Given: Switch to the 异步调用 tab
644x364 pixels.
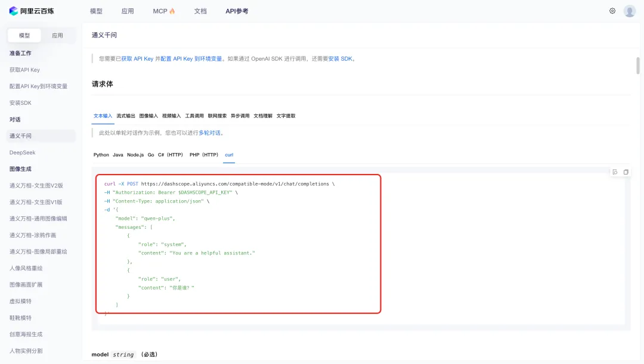Looking at the screenshot, I should pyautogui.click(x=240, y=116).
